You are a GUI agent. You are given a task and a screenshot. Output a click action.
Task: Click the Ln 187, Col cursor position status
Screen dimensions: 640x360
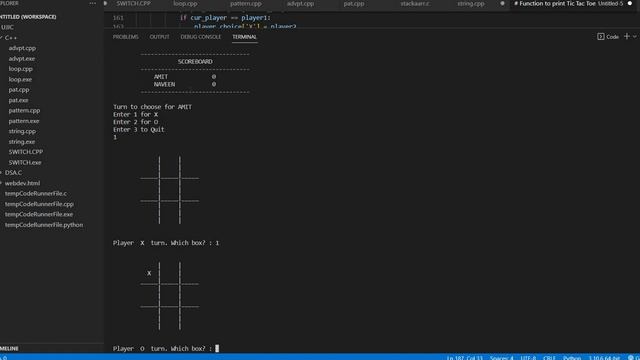464,358
